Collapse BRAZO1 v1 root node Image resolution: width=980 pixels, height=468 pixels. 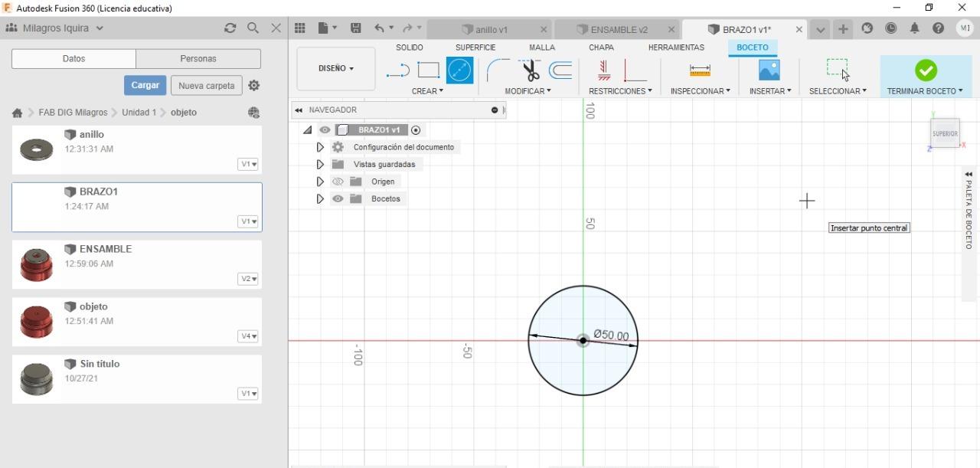point(307,130)
